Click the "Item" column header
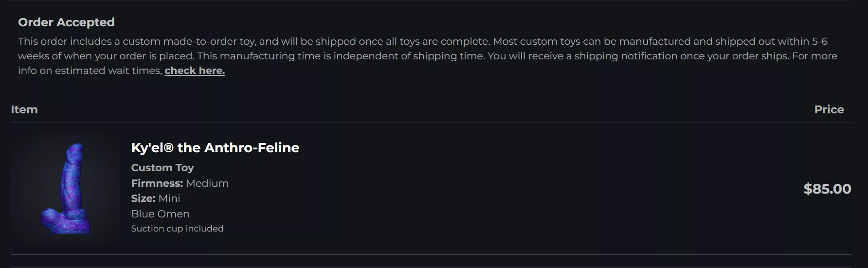The height and width of the screenshot is (268, 868). (x=24, y=109)
